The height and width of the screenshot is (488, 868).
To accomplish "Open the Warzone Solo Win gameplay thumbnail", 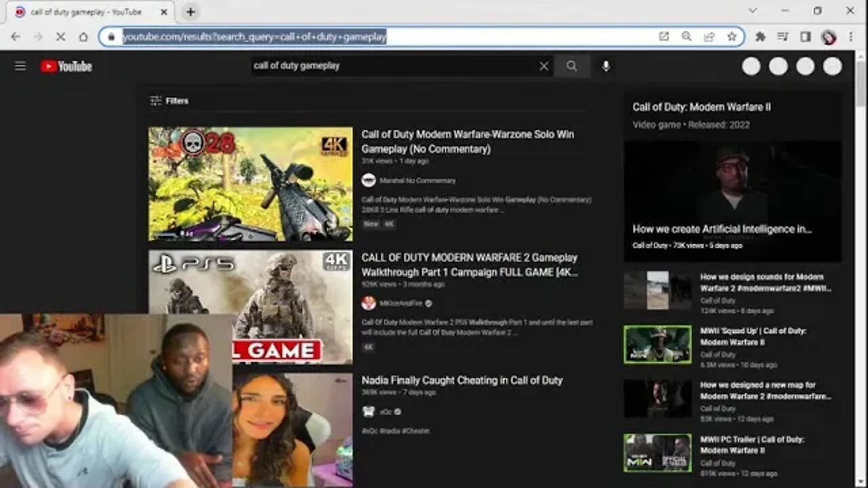I will point(251,184).
